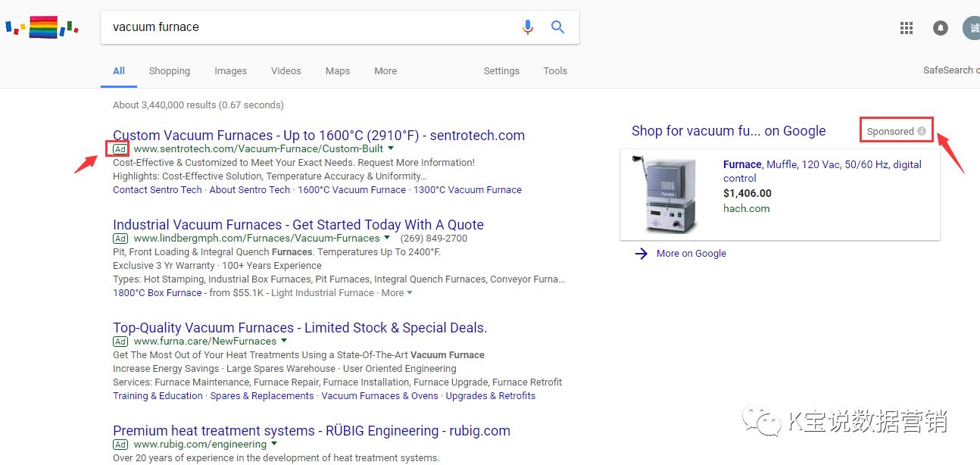Screen dimensions: 980x465
Task: Switch to the Images tab
Action: [230, 71]
